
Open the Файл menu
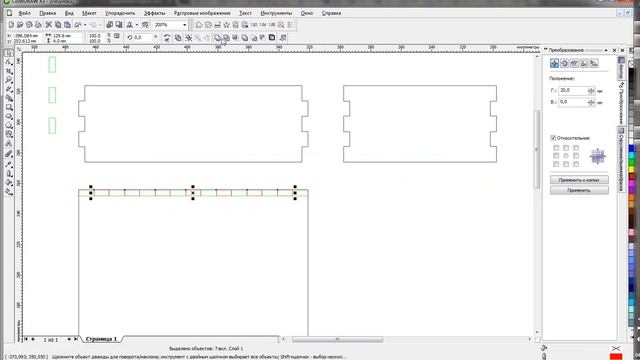(x=25, y=13)
